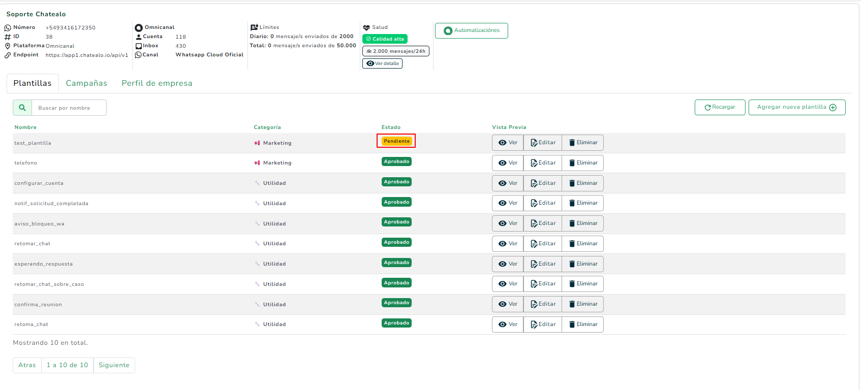Click the telefono template name
Screen dimensions: 868x390
click(26, 163)
